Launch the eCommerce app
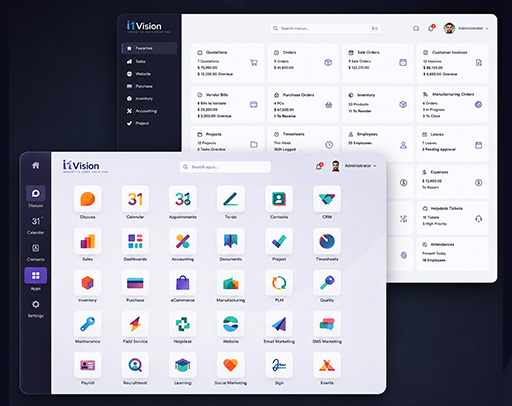 (x=183, y=283)
